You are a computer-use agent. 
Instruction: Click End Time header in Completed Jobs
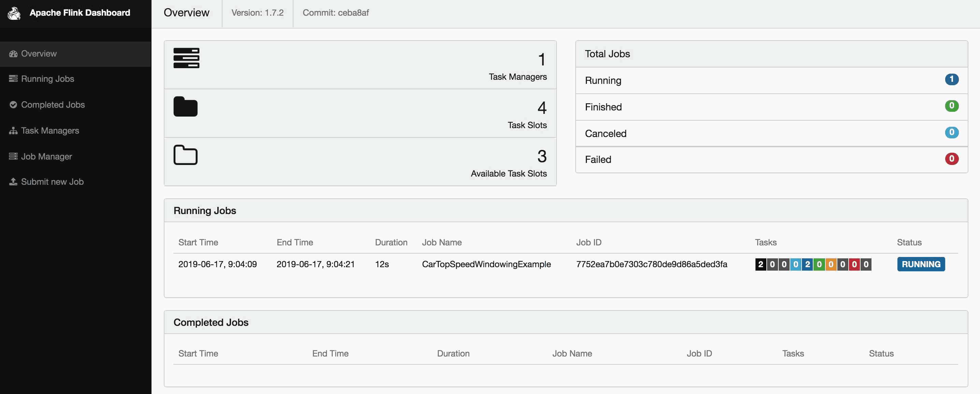click(x=330, y=354)
